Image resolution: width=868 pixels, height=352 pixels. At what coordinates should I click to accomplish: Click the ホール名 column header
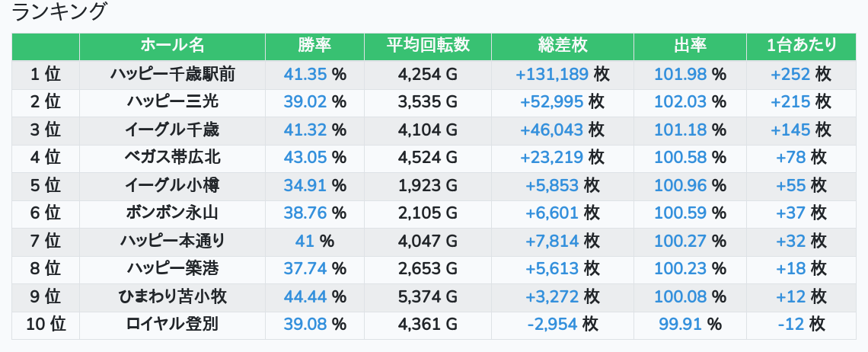pos(172,46)
